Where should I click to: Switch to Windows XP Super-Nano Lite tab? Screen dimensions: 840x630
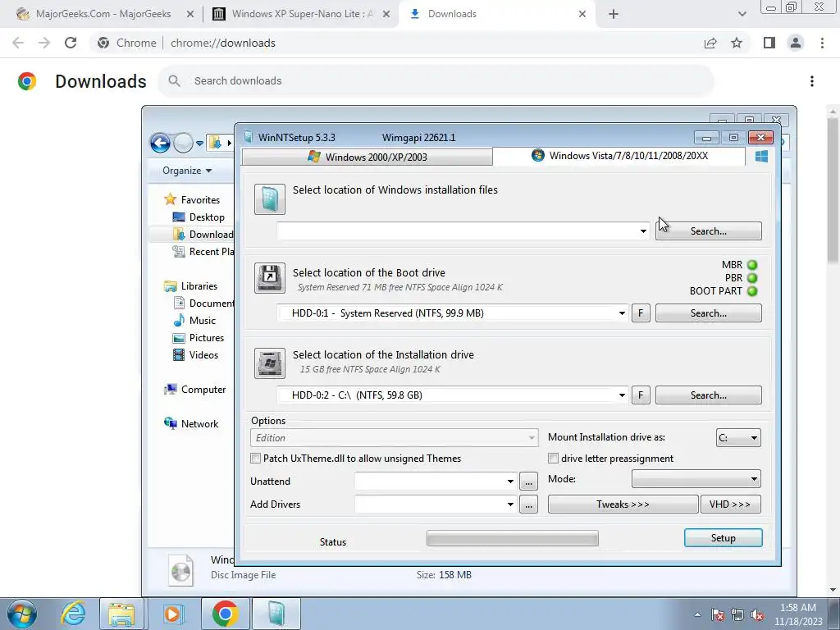[x=301, y=14]
